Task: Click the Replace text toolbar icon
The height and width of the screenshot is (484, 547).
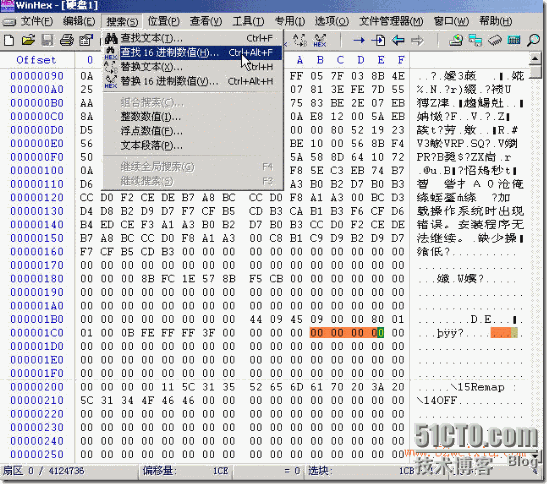Action: tap(299, 40)
